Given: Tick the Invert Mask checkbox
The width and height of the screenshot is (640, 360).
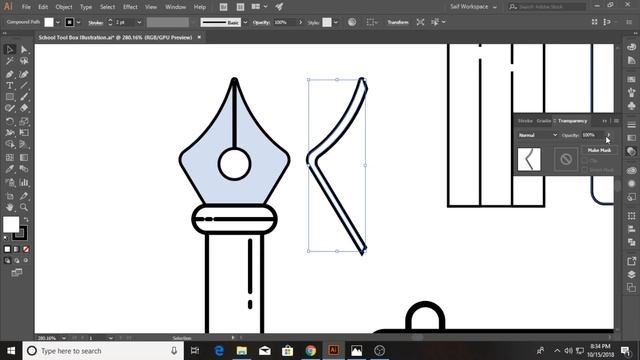Looking at the screenshot, I should [x=585, y=169].
